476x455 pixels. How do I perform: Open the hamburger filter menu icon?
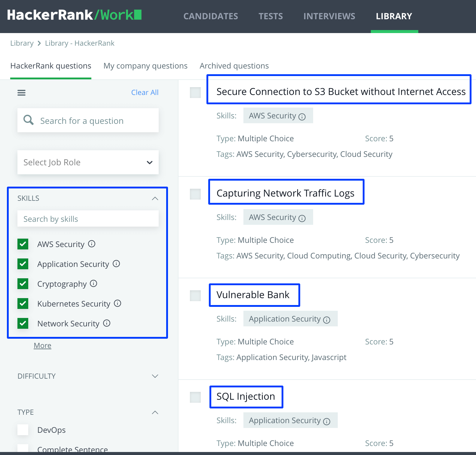(21, 93)
